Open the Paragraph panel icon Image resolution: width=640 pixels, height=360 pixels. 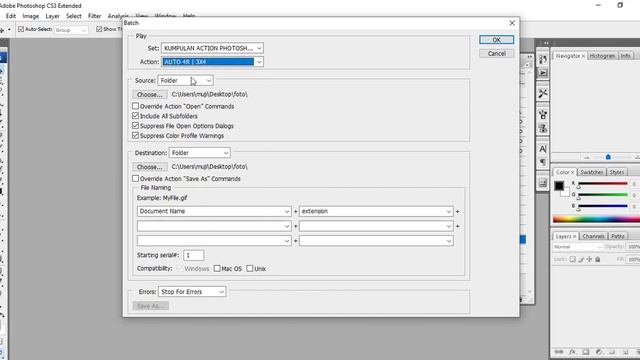(x=542, y=162)
